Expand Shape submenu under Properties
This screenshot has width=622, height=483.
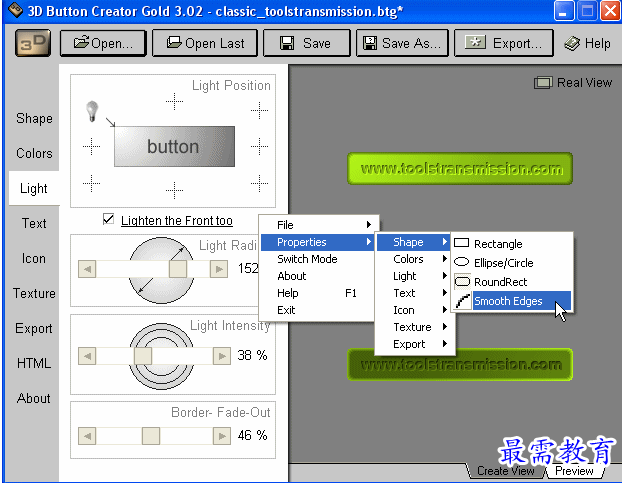pos(413,242)
